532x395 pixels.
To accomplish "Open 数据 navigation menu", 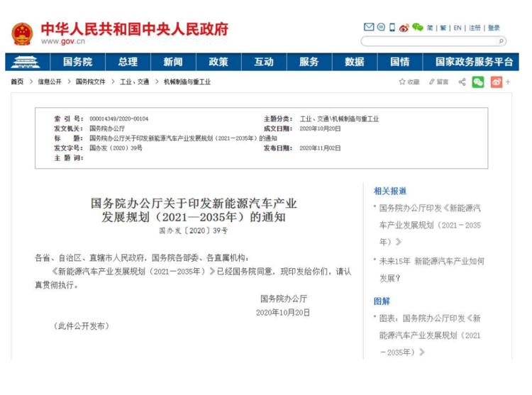I will coord(355,62).
